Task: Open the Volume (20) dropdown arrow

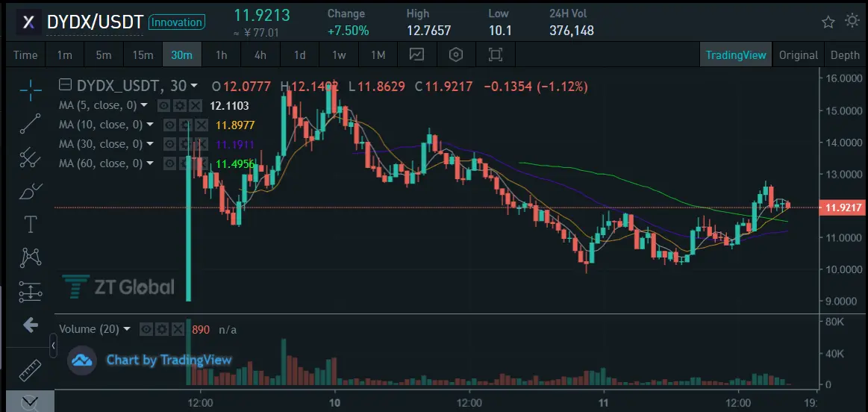Action: coord(127,329)
